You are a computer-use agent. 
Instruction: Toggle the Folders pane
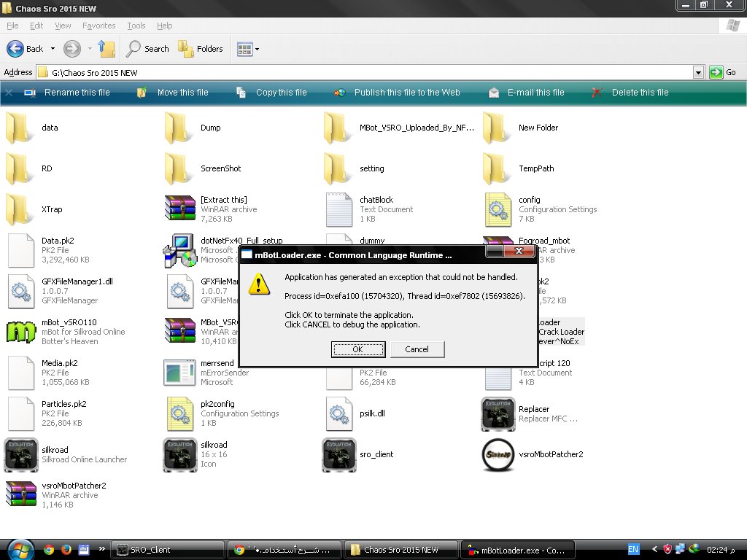pos(201,49)
